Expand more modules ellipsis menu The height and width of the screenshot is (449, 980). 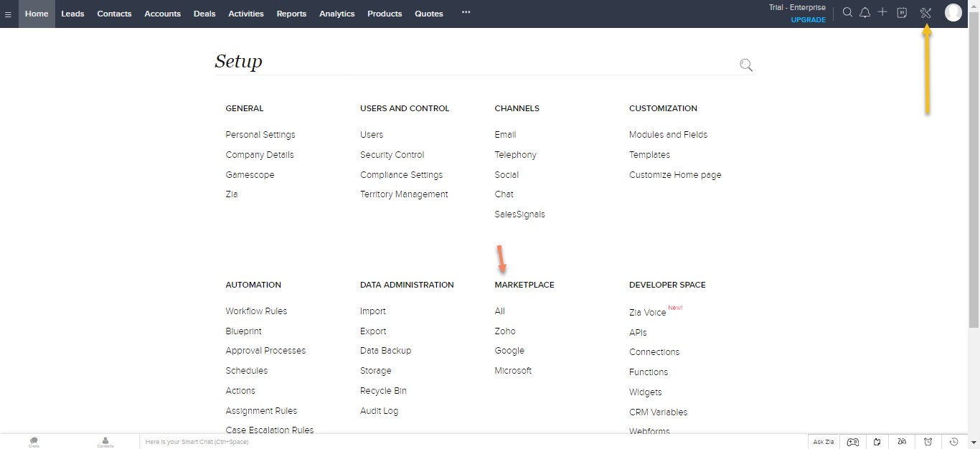[466, 12]
